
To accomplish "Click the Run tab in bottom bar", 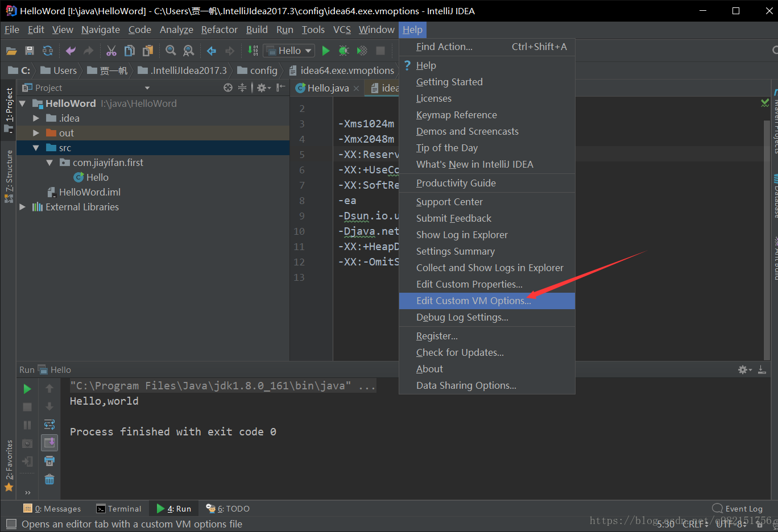I will (174, 509).
